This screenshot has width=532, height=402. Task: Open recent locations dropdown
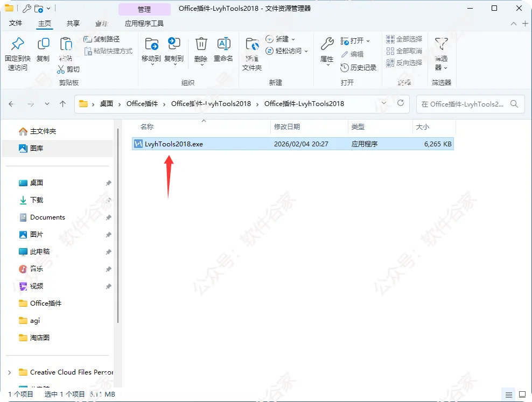(47, 104)
